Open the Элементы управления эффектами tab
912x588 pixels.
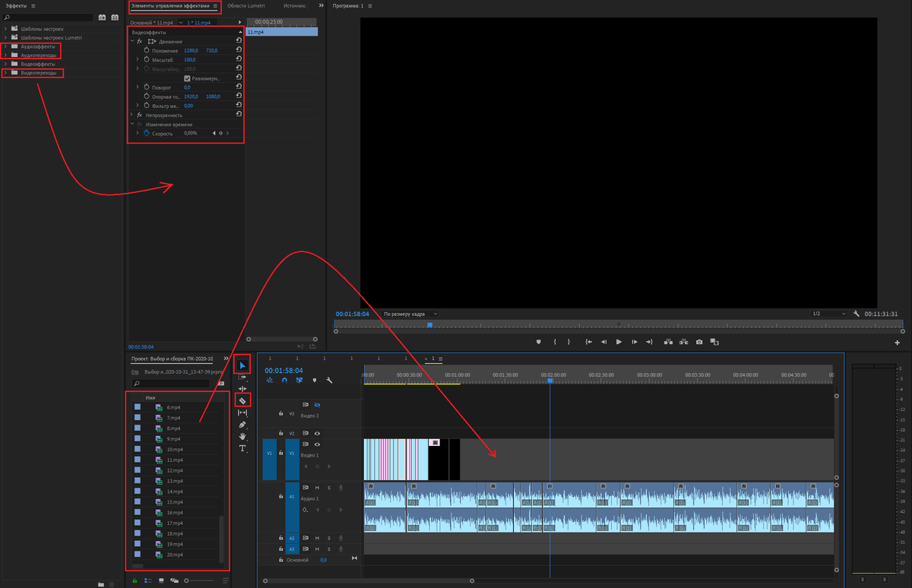click(x=170, y=5)
